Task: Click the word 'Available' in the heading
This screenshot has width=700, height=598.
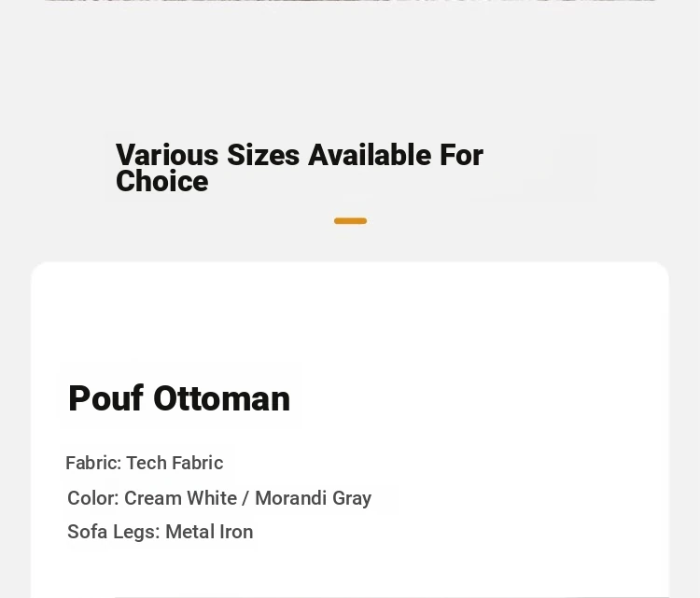Action: coord(370,155)
